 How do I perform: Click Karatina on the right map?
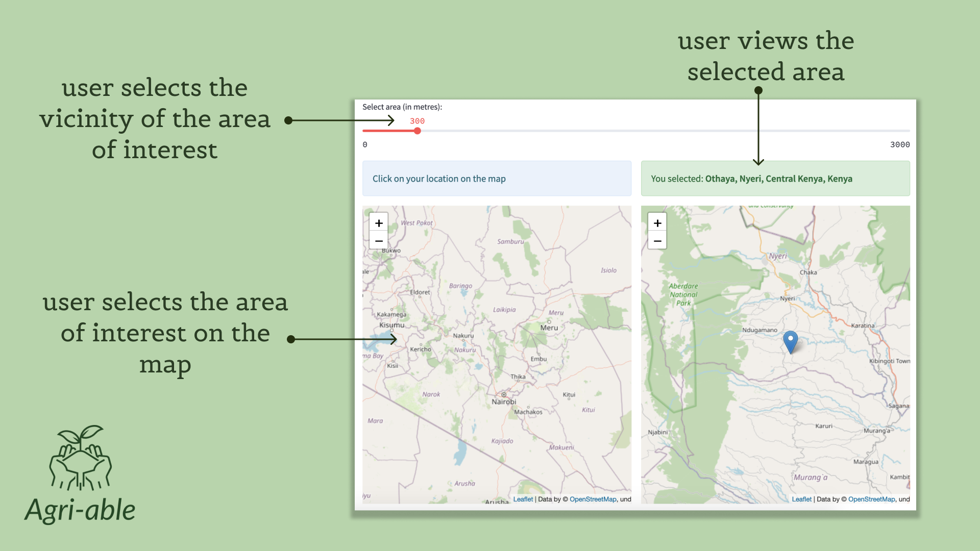click(x=863, y=325)
